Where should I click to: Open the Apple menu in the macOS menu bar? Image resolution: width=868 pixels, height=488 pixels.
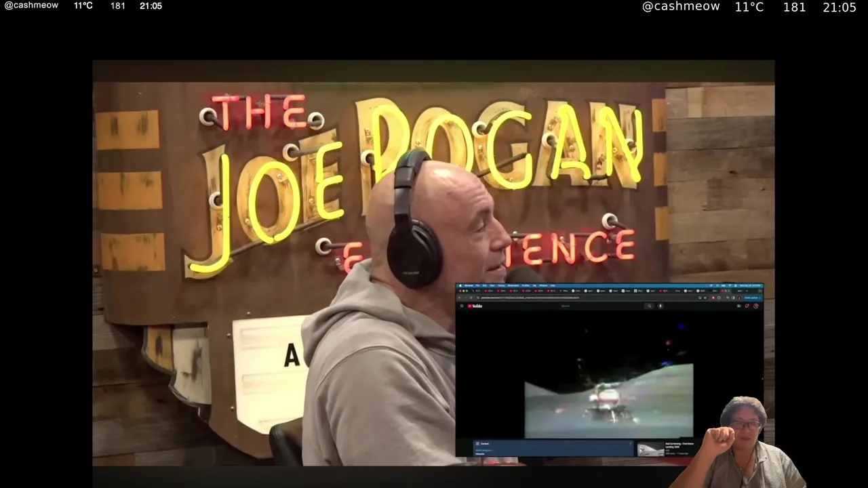[x=460, y=285]
